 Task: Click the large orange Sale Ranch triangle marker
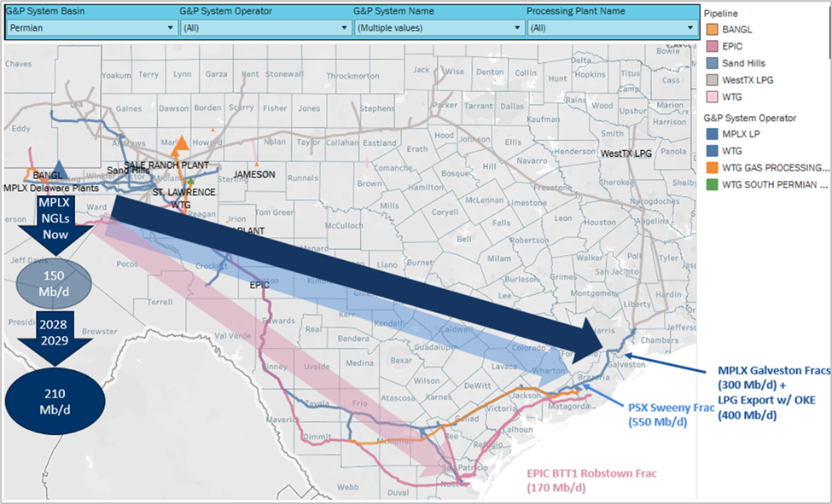[182, 143]
